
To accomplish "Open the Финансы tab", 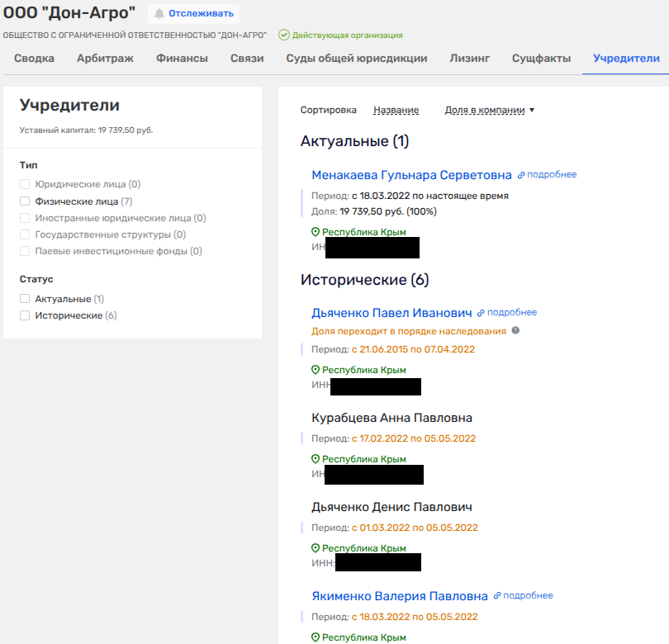I will click(182, 59).
